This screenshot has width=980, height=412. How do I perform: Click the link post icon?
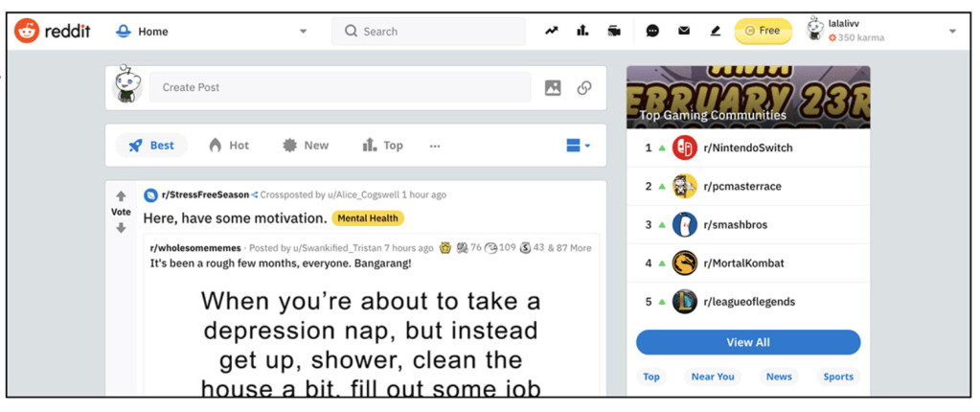(x=584, y=88)
